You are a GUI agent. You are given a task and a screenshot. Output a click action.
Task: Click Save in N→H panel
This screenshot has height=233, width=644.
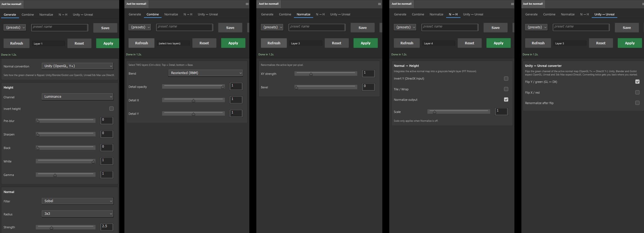coord(496,27)
